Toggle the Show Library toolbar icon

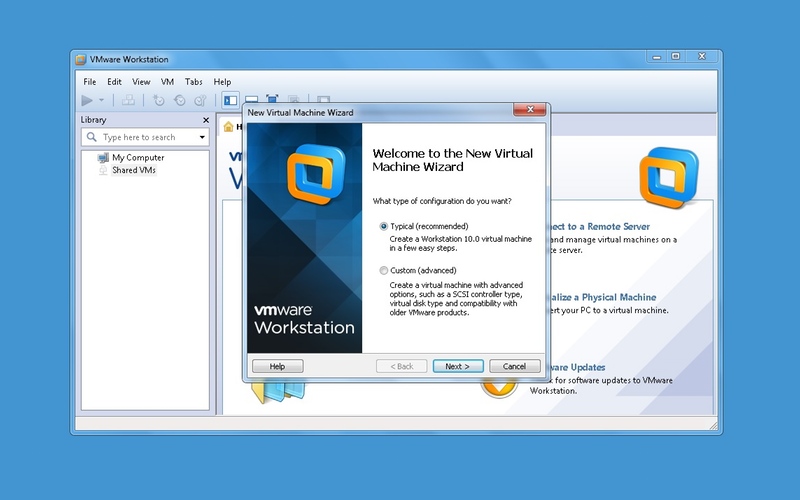pyautogui.click(x=231, y=101)
